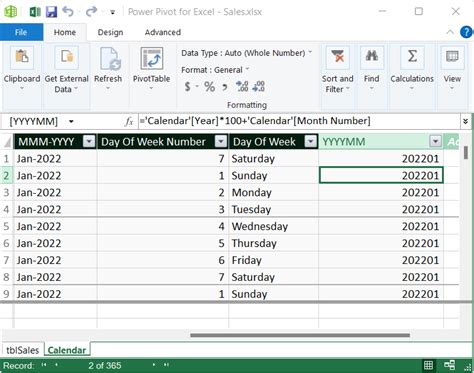
Task: Click the horizontal scrollbar thumb
Action: coord(300,335)
